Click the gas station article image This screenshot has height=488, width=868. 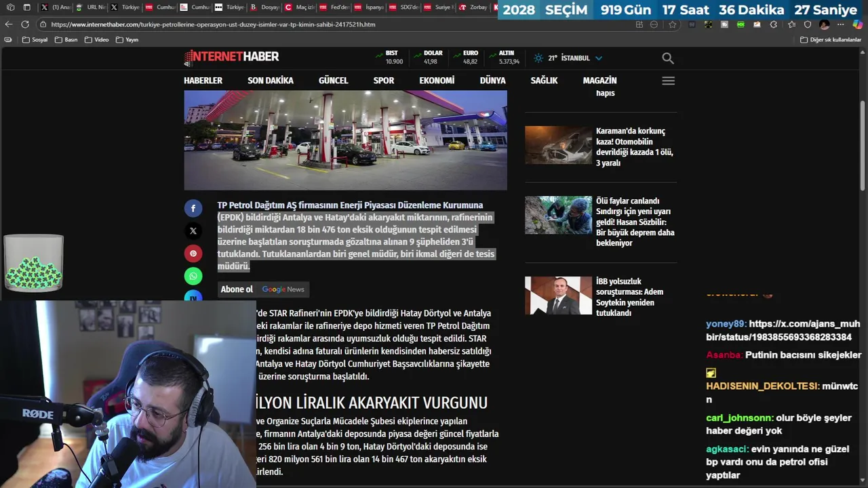tap(345, 140)
